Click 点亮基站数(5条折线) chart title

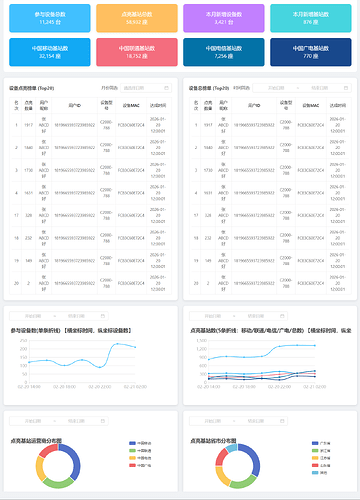click(x=271, y=331)
